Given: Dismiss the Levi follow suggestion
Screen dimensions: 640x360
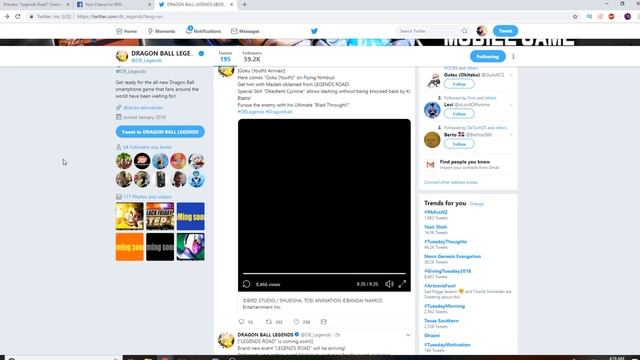Looking at the screenshot, I should pos(511,105).
